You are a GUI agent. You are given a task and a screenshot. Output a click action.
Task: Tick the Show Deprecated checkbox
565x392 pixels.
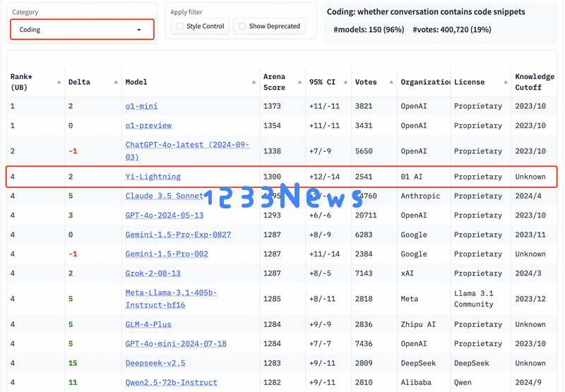click(242, 26)
